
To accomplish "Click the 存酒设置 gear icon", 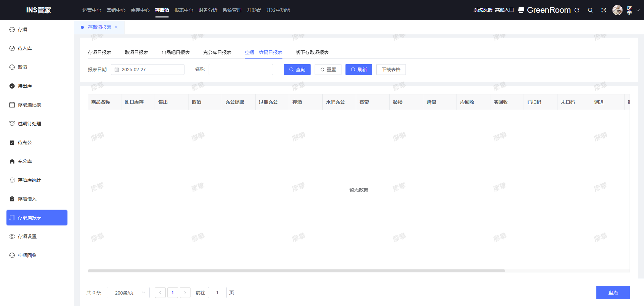I will tap(12, 236).
